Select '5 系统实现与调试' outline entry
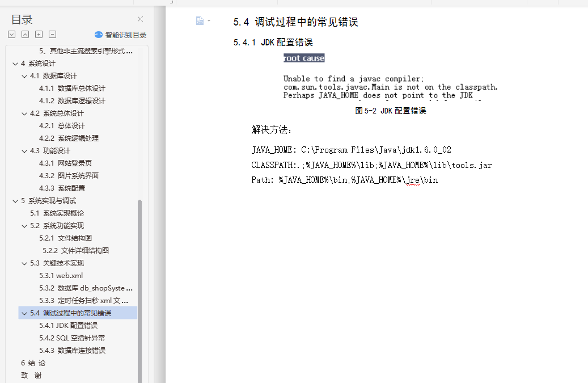588x383 pixels. coord(48,201)
